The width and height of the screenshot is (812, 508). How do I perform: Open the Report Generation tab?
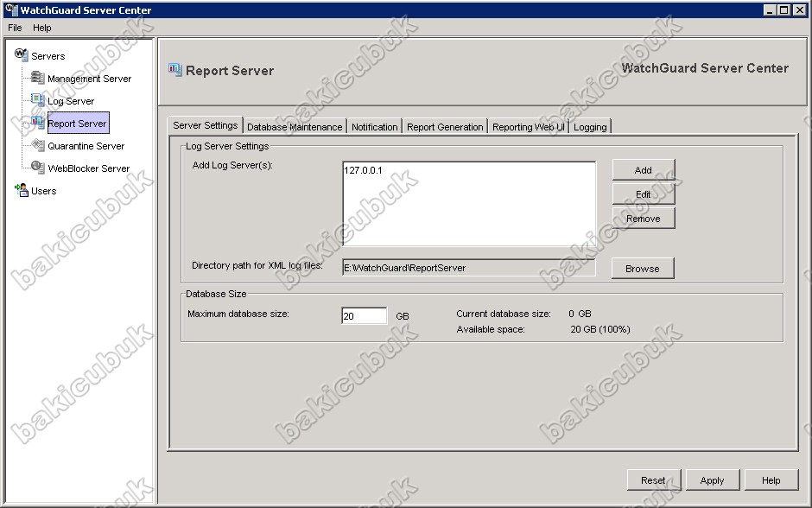coord(445,127)
